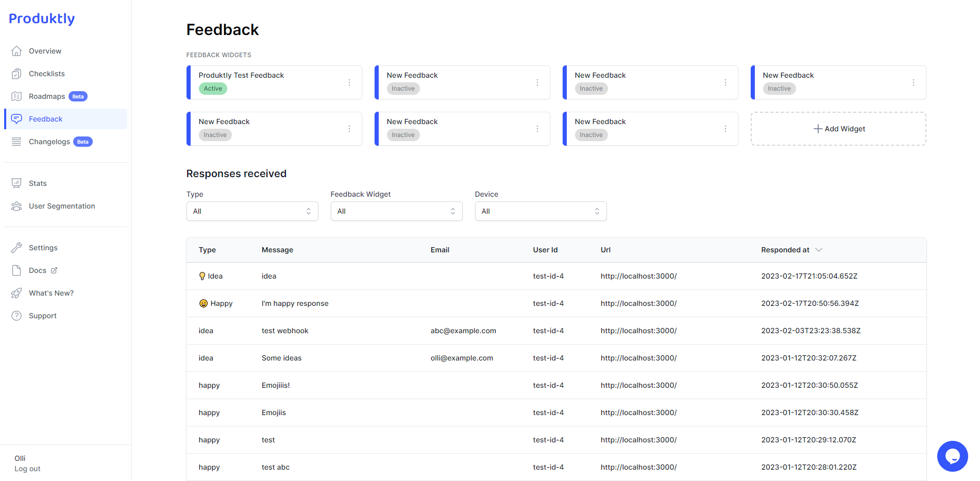
Task: Open the Device filter dropdown
Action: click(x=541, y=211)
